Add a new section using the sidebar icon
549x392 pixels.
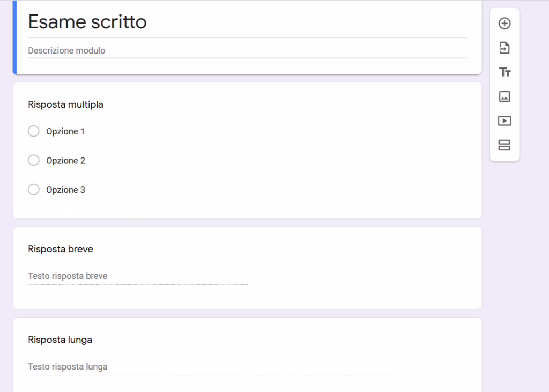(505, 145)
